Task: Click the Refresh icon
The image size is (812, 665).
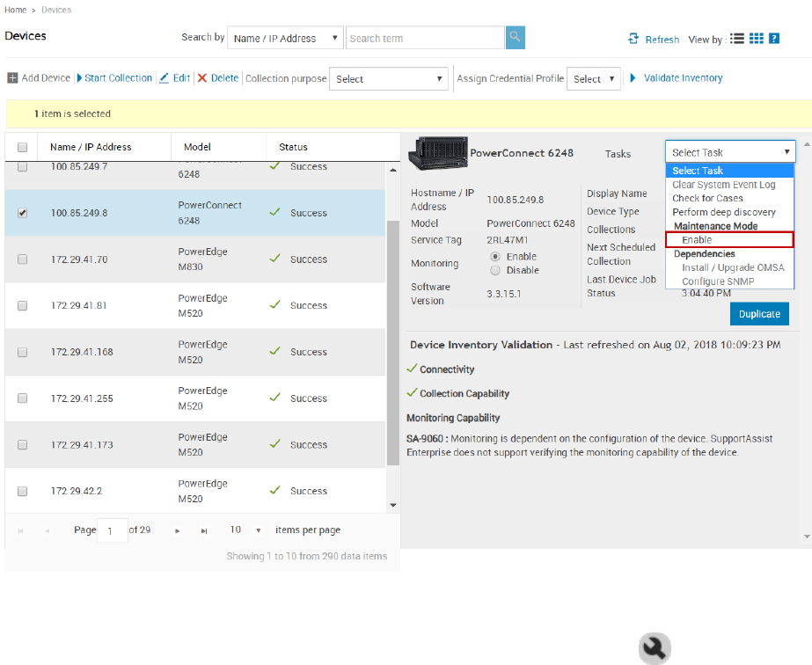Action: coord(633,39)
